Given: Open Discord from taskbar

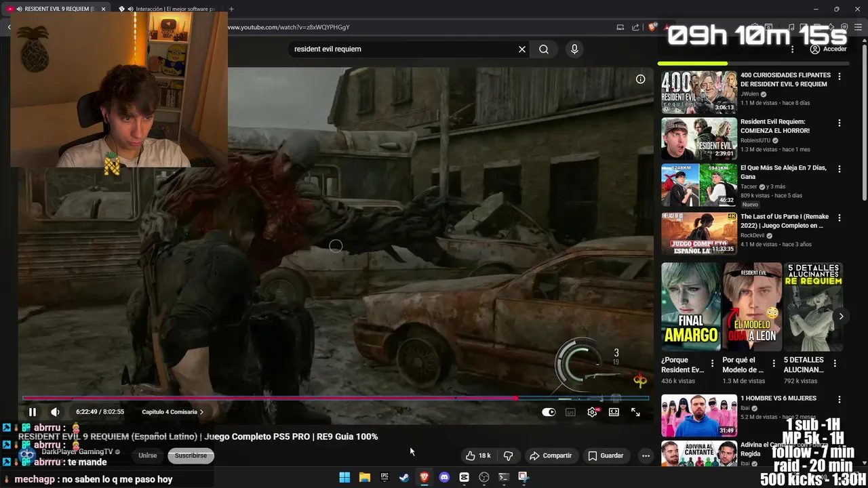Looking at the screenshot, I should click(x=444, y=477).
